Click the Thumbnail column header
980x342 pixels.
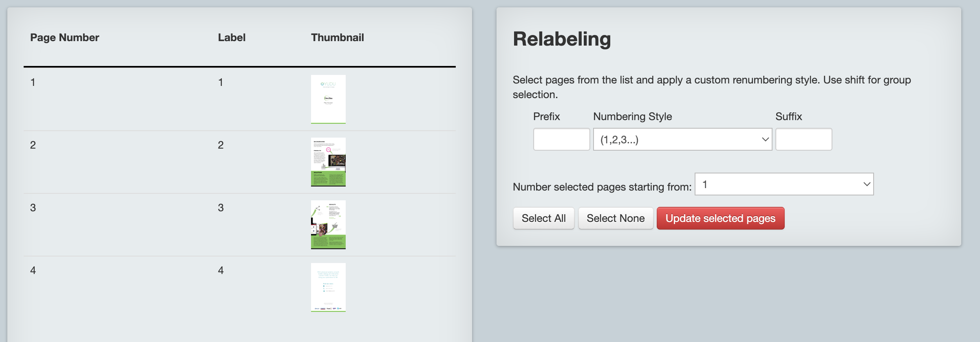pos(337,37)
